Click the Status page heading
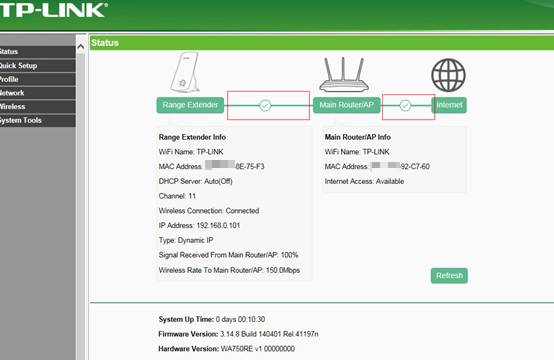This screenshot has height=364, width=554. (x=105, y=43)
